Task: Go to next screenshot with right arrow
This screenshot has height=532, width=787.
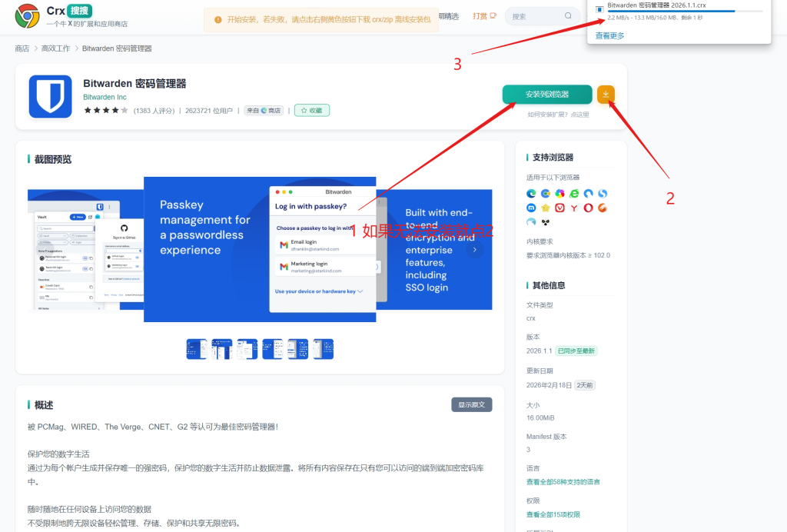Action: pyautogui.click(x=474, y=250)
